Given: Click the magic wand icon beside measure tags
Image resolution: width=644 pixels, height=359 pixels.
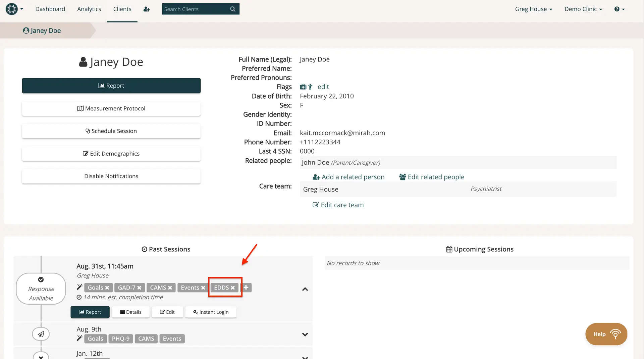Looking at the screenshot, I should tap(79, 287).
